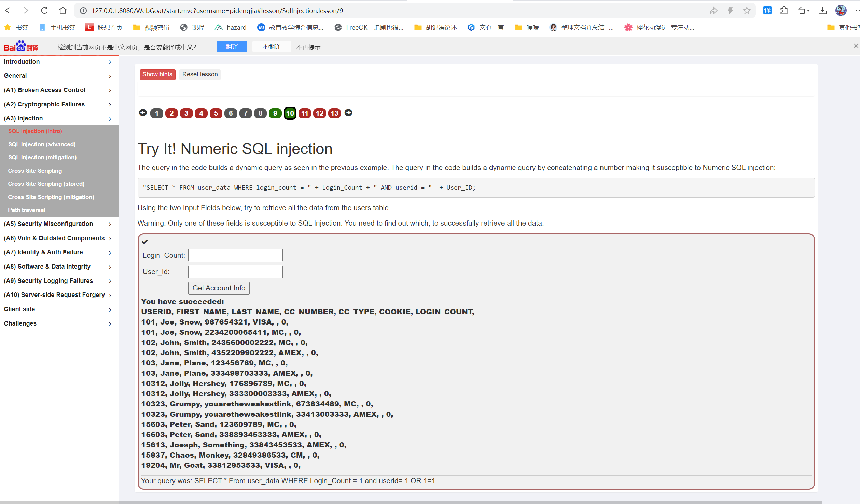Viewport: 860px width, 504px height.
Task: Expand the Challenges menu section
Action: (x=57, y=323)
